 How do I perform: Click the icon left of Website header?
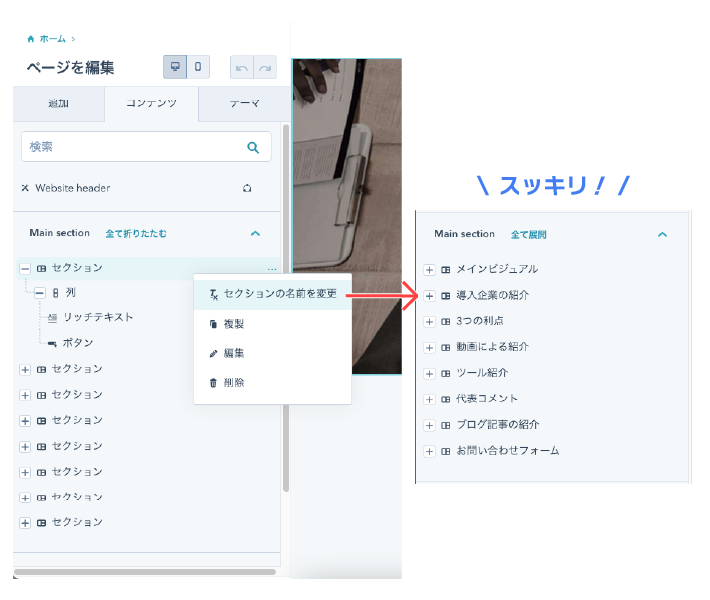pos(25,188)
